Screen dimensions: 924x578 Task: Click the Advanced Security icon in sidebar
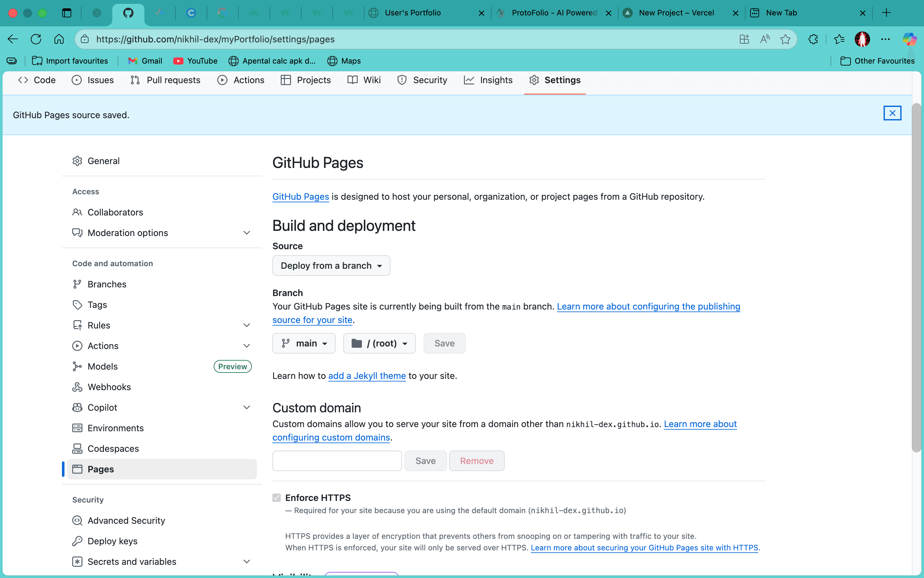click(77, 520)
